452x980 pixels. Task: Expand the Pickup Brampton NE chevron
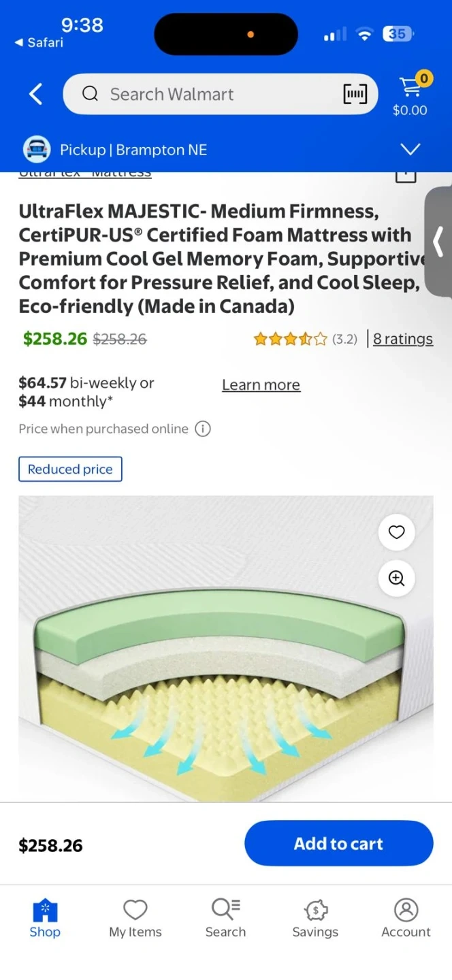click(x=410, y=150)
